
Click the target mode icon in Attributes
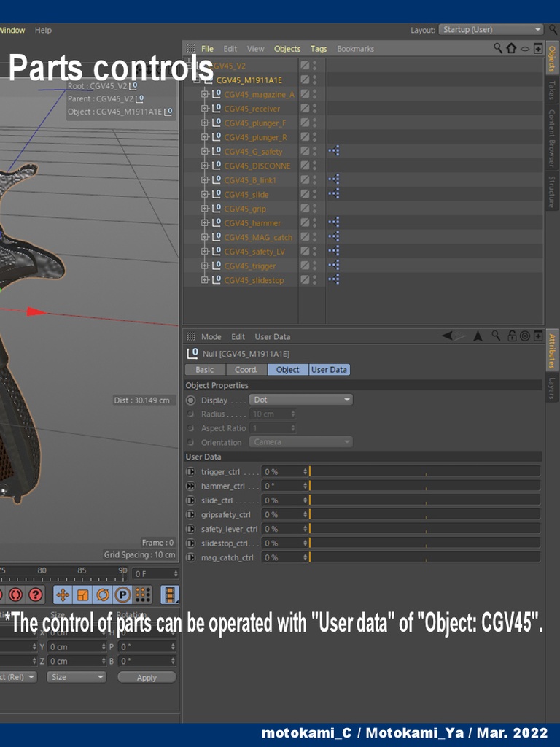(x=525, y=336)
